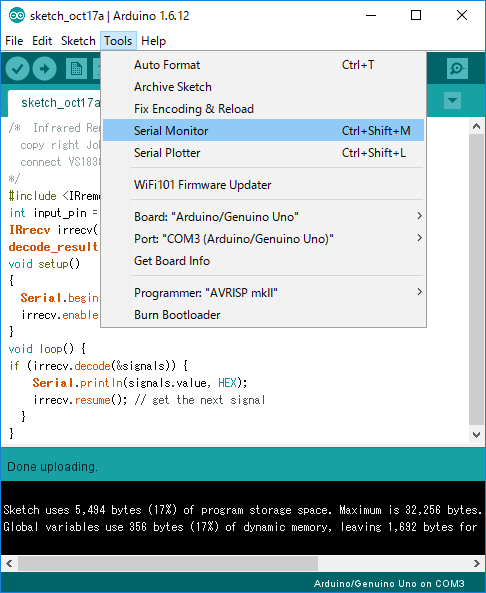The height and width of the screenshot is (593, 486).
Task: Open Board: Arduino/Genuino Uno submenu
Action: click(x=263, y=217)
